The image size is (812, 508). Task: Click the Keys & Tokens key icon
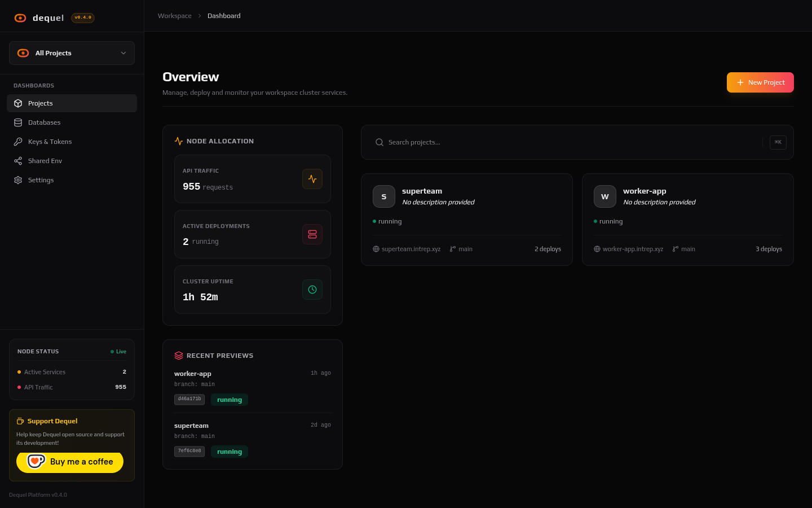pos(18,142)
